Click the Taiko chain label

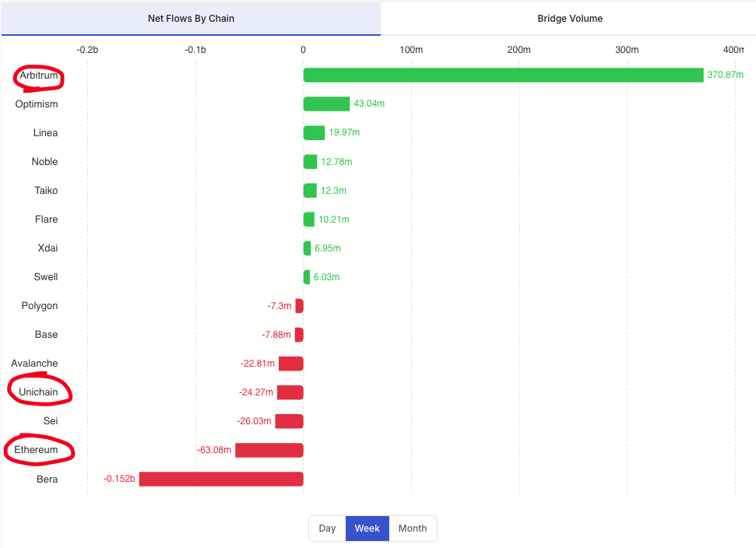(46, 191)
